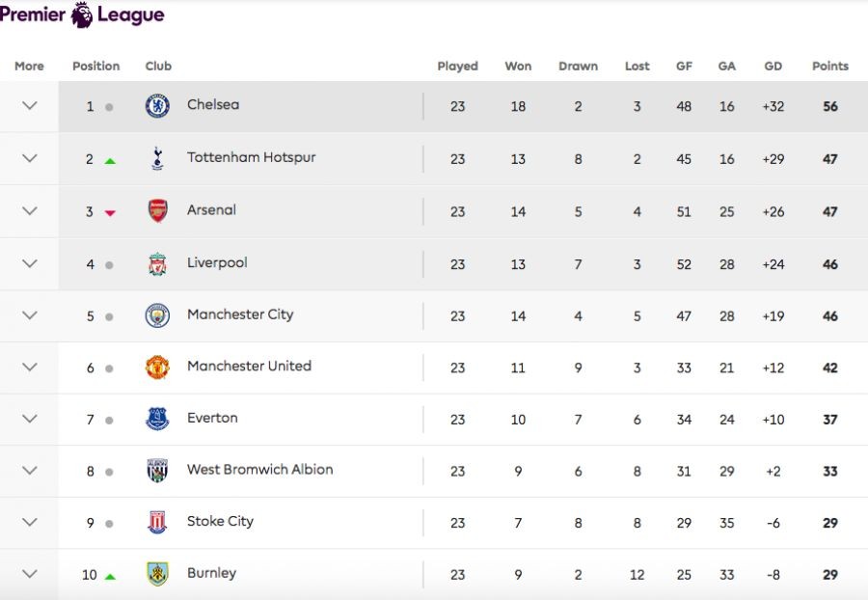Click the Position column header
Image resolution: width=868 pixels, height=600 pixels.
pyautogui.click(x=95, y=67)
